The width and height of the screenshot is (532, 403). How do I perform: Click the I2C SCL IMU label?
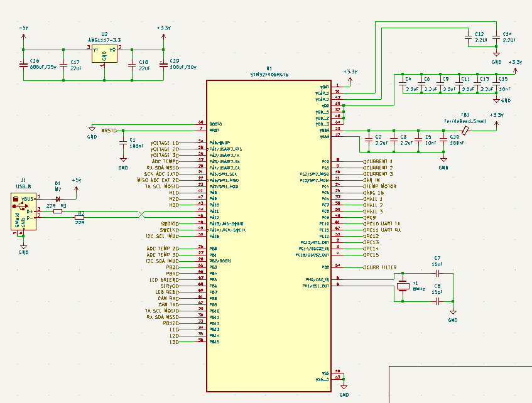tap(162, 236)
